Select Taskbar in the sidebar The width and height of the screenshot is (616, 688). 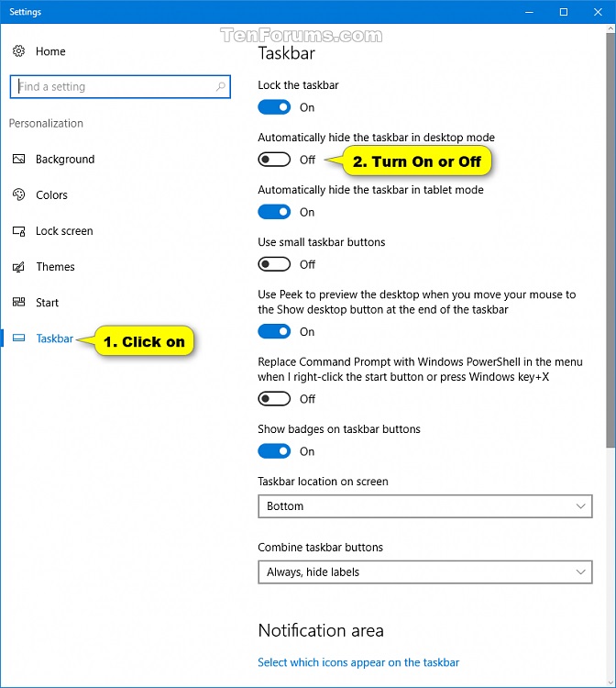pyautogui.click(x=54, y=338)
